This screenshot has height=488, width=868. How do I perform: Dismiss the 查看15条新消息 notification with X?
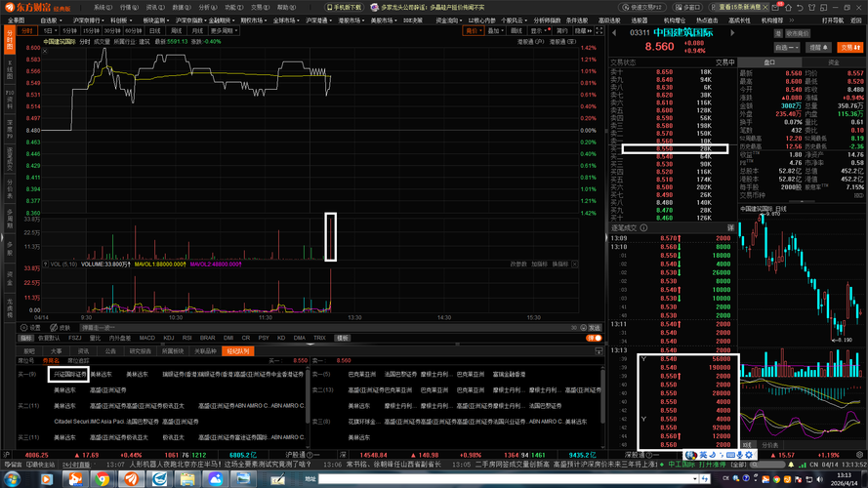pos(765,7)
